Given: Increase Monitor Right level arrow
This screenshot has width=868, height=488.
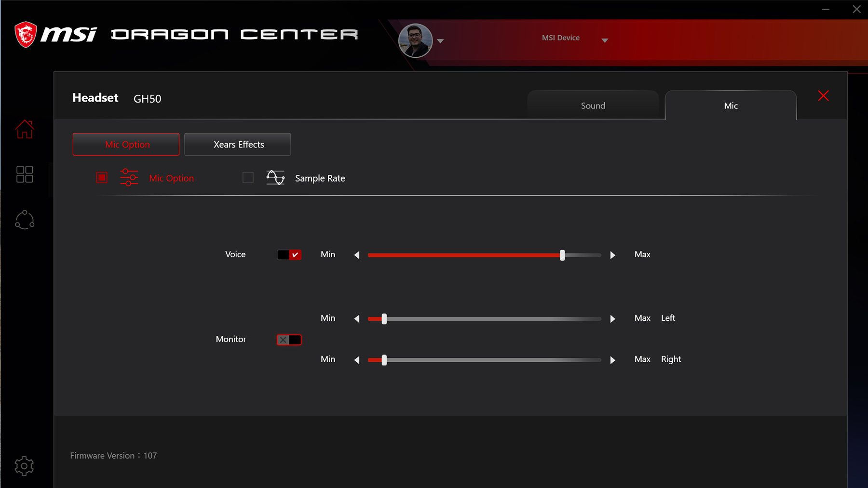Looking at the screenshot, I should 612,360.
